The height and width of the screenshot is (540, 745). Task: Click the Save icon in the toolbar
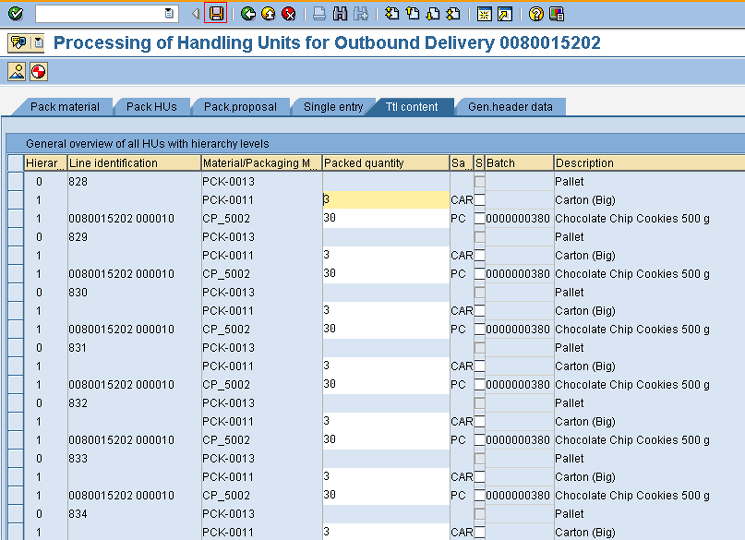click(216, 13)
